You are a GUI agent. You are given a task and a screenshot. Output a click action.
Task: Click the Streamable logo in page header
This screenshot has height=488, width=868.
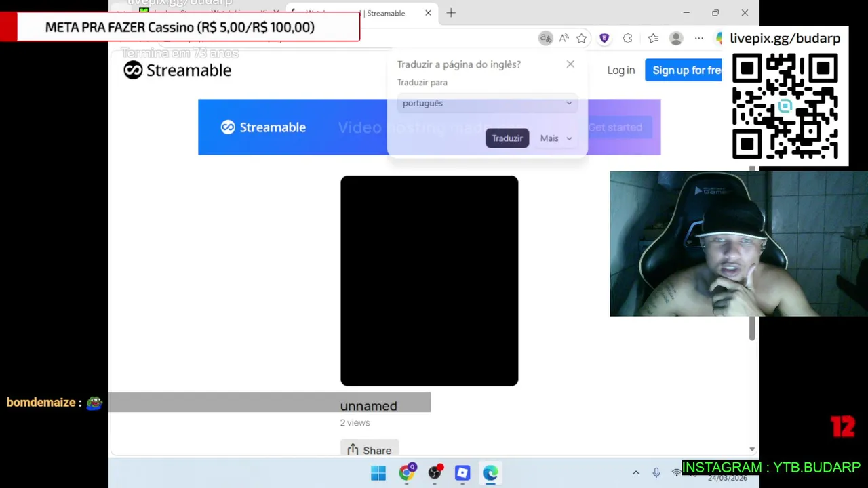178,70
